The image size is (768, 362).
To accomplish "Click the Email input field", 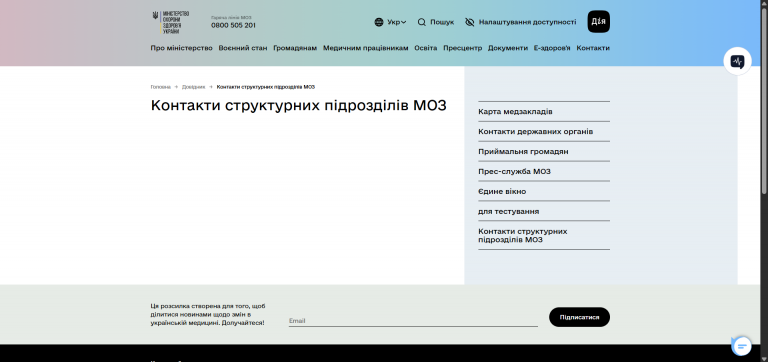I will pos(413,321).
